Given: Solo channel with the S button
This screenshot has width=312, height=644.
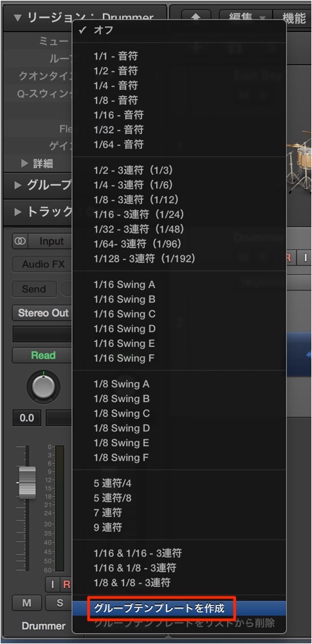Looking at the screenshot, I should click(x=59, y=603).
